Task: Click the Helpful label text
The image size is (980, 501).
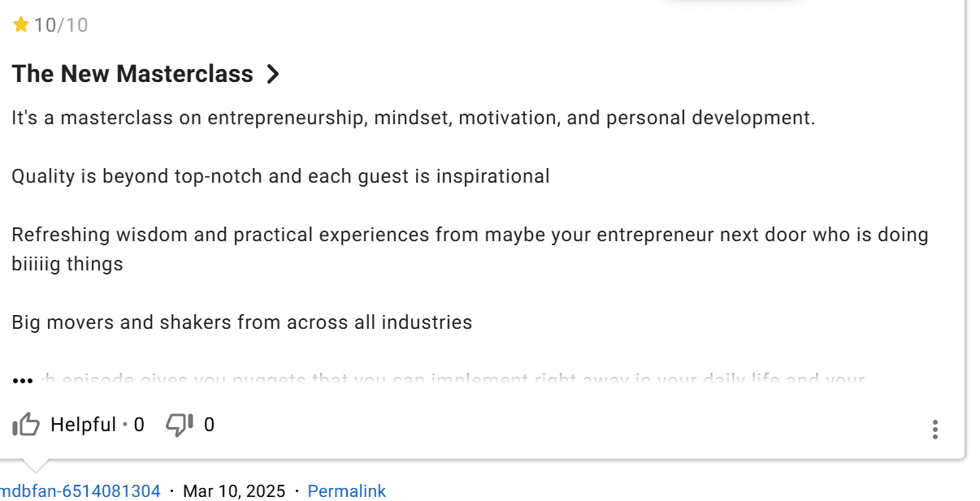Action: (83, 425)
